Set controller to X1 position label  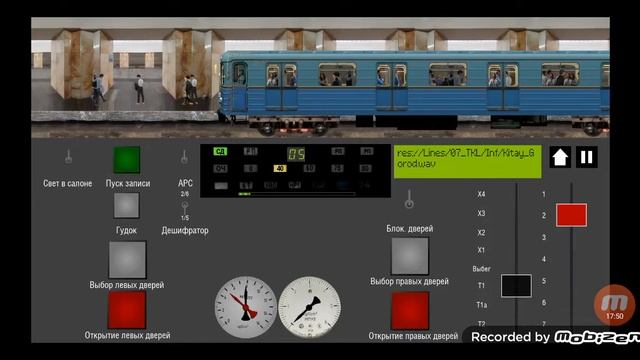click(481, 250)
